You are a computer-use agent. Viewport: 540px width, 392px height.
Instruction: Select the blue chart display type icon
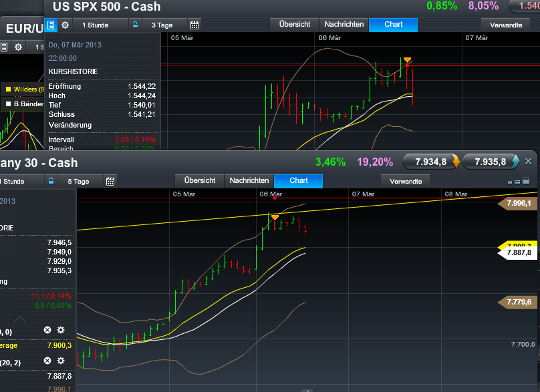(x=51, y=25)
